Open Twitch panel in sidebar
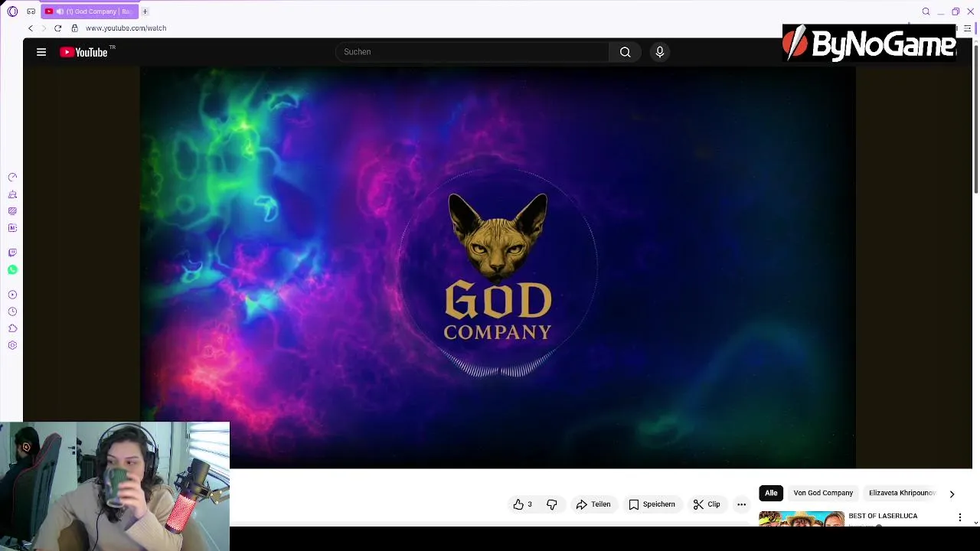 tap(12, 253)
